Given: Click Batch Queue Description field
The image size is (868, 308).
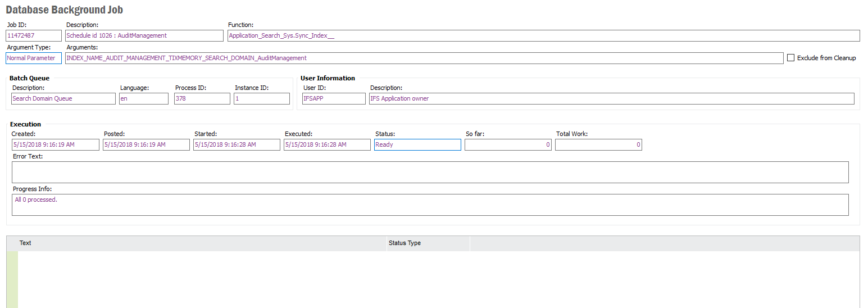Looking at the screenshot, I should [x=63, y=98].
